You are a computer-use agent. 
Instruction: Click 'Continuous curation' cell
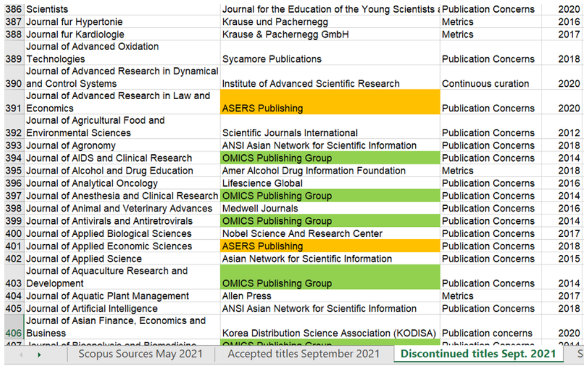tap(491, 77)
